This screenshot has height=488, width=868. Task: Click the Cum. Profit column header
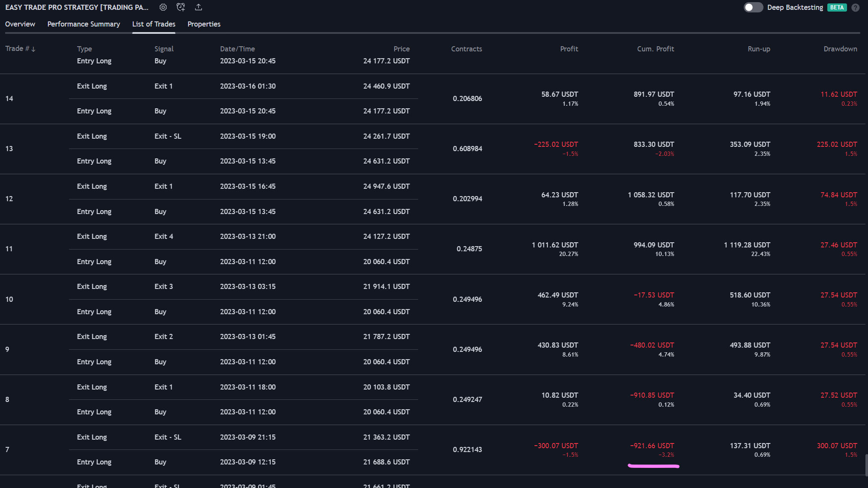[655, 49]
